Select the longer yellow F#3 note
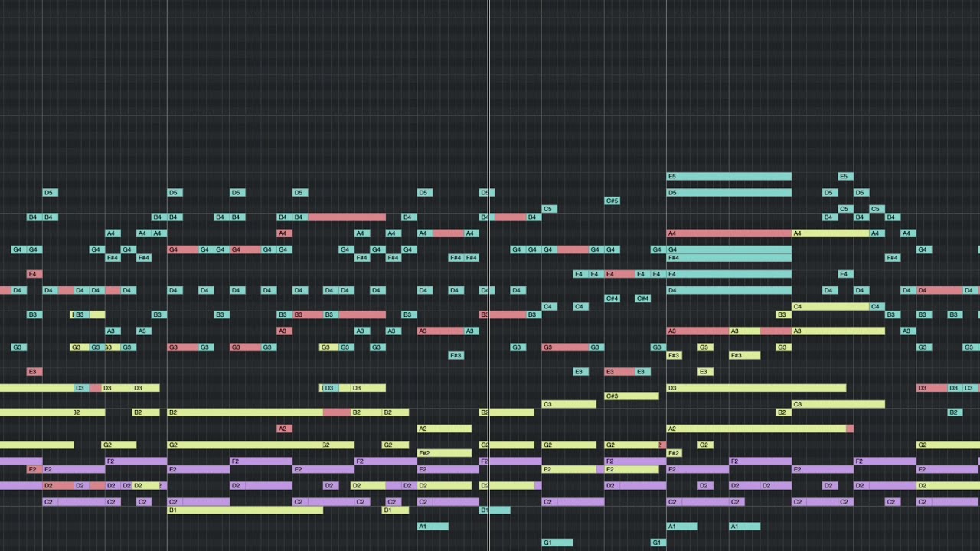The height and width of the screenshot is (551, 980). click(x=744, y=355)
